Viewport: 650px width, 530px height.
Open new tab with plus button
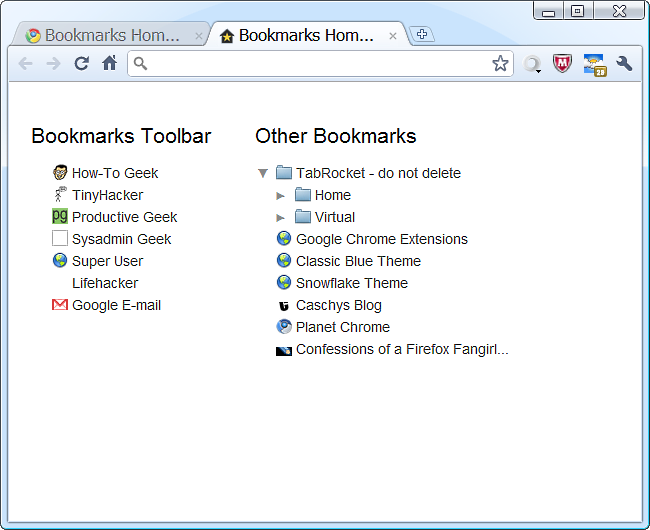(x=421, y=35)
